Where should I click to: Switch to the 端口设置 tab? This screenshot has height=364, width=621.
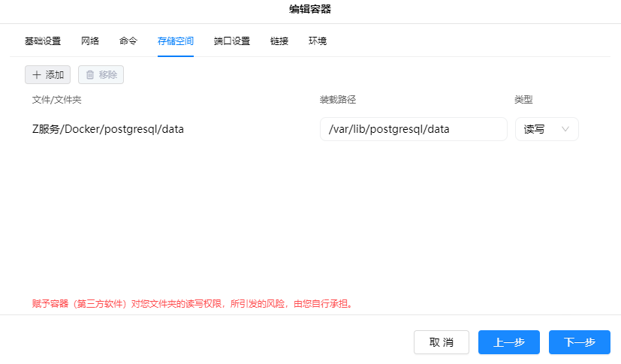click(232, 41)
